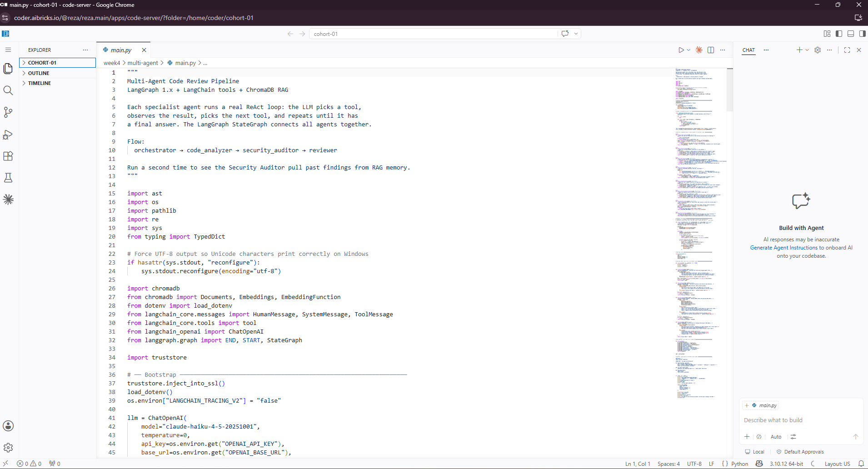868x469 pixels.
Task: Open the command center chat dropdown arrow
Action: (x=576, y=34)
